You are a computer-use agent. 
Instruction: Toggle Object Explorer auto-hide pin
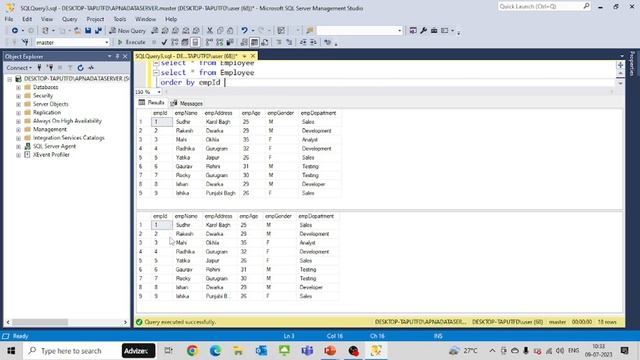coord(117,56)
